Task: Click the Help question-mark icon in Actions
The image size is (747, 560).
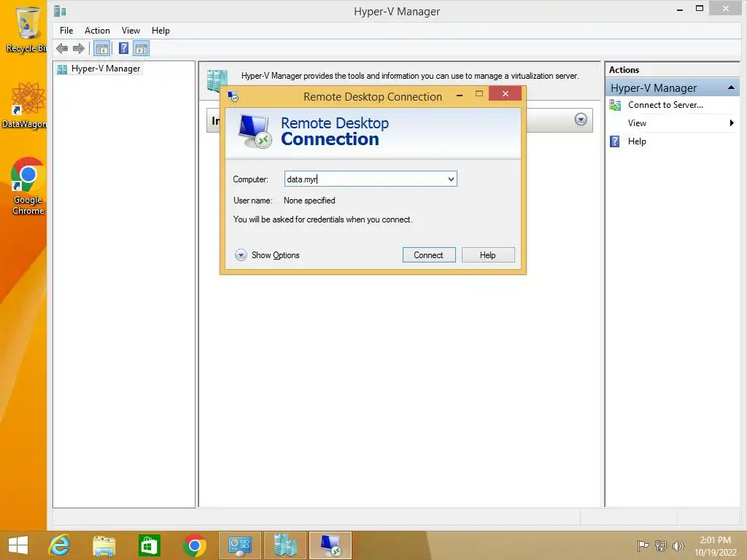Action: point(615,141)
